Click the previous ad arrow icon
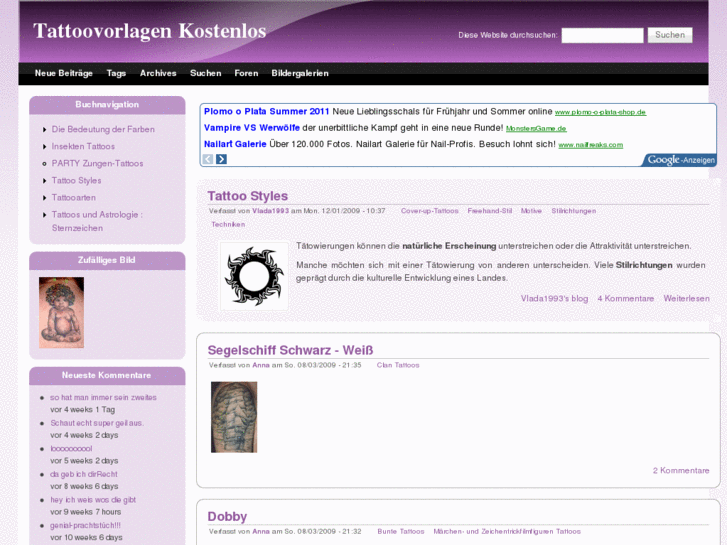This screenshot has width=727, height=545. pyautogui.click(x=208, y=159)
